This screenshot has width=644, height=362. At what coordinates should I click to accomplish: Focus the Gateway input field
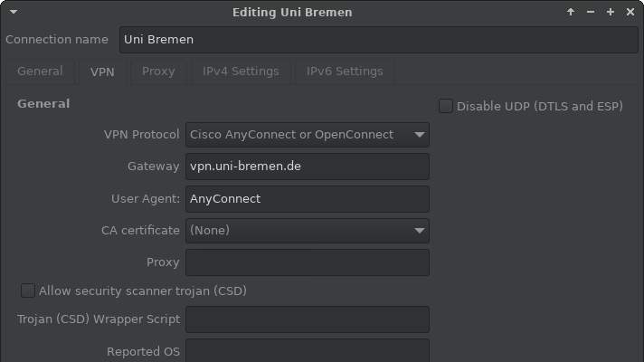307,167
